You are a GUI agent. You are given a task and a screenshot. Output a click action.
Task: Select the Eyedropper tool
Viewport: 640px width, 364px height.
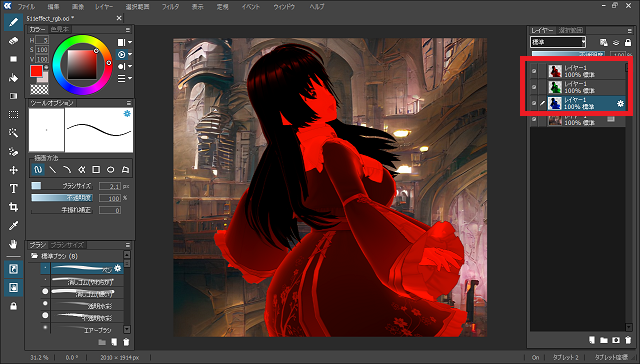pos(13,226)
